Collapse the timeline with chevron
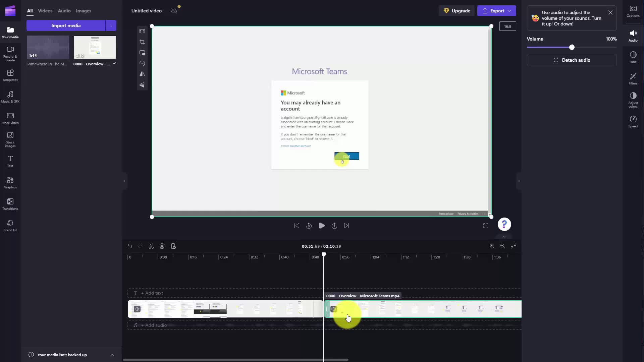 (504, 237)
